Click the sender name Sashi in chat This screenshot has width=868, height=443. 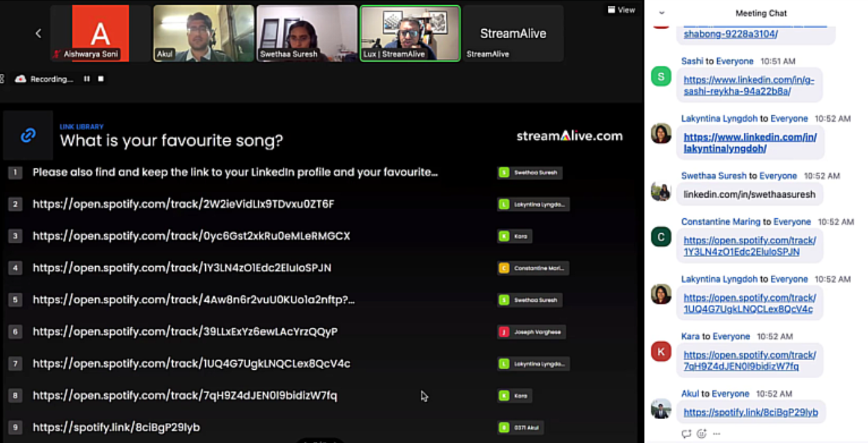tap(692, 61)
